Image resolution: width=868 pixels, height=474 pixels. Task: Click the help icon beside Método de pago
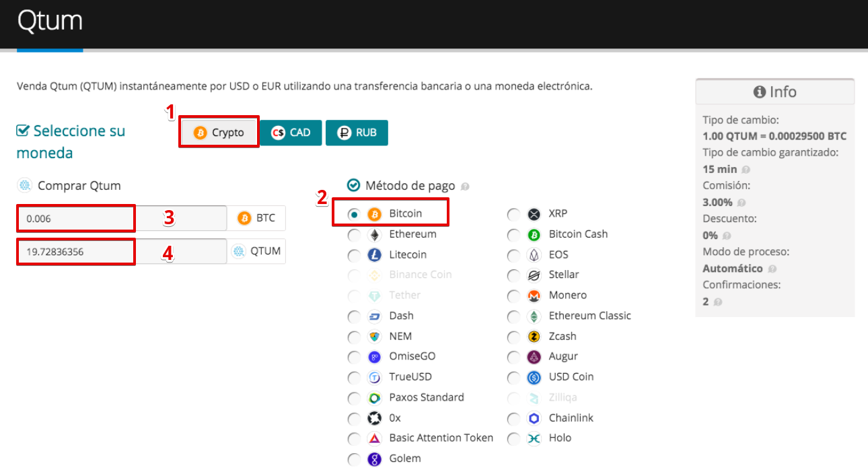[x=465, y=187]
